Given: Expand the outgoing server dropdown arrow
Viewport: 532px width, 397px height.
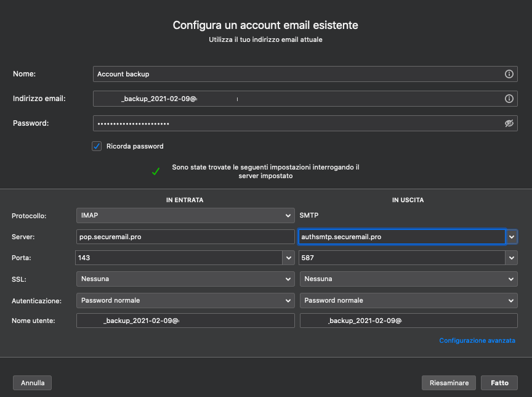Looking at the screenshot, I should point(512,237).
